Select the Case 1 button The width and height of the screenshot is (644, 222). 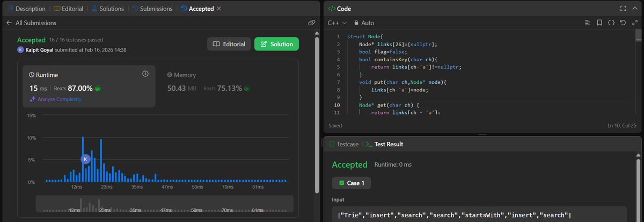pos(352,183)
